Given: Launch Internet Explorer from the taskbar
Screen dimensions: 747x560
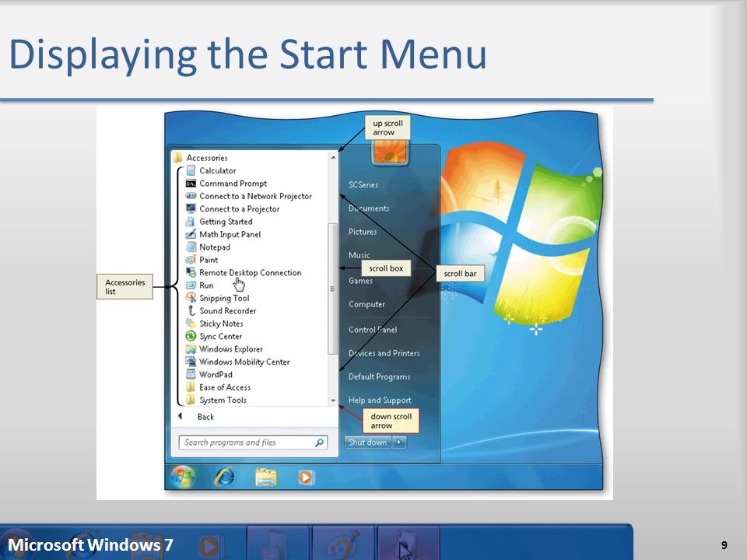Looking at the screenshot, I should tap(224, 477).
